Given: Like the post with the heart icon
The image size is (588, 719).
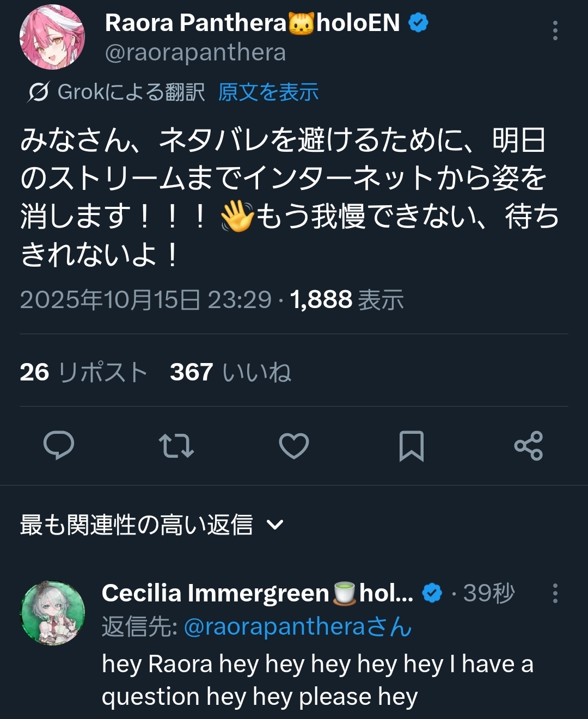Looking at the screenshot, I should pos(294,446).
